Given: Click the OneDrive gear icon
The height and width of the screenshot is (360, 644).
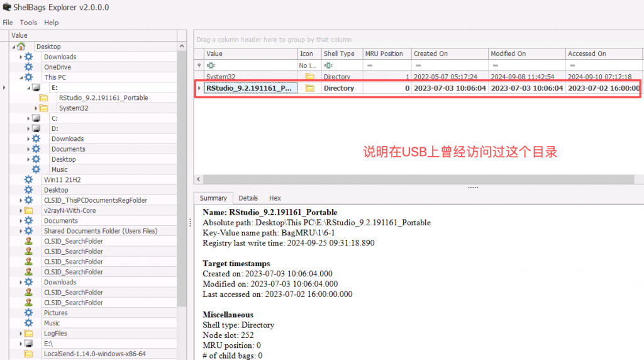Looking at the screenshot, I should [28, 67].
